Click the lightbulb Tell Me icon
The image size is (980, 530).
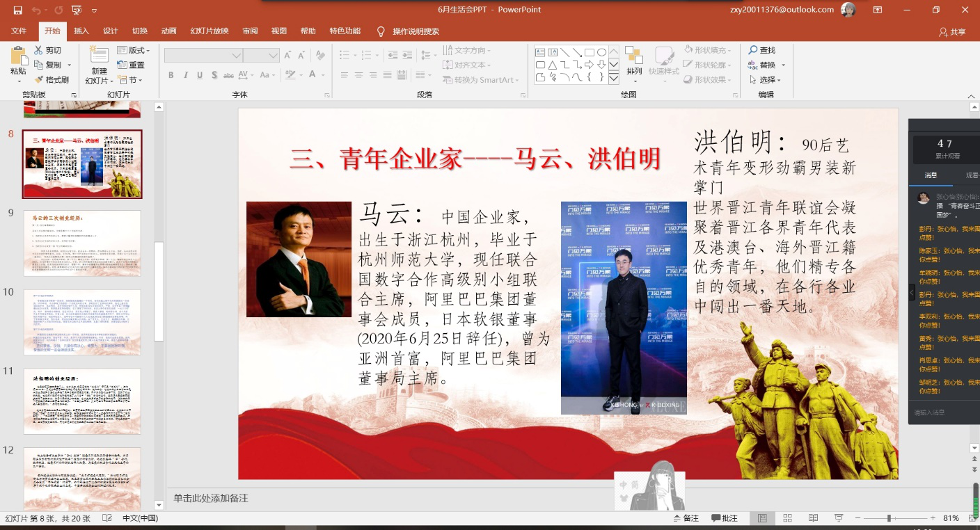point(381,31)
